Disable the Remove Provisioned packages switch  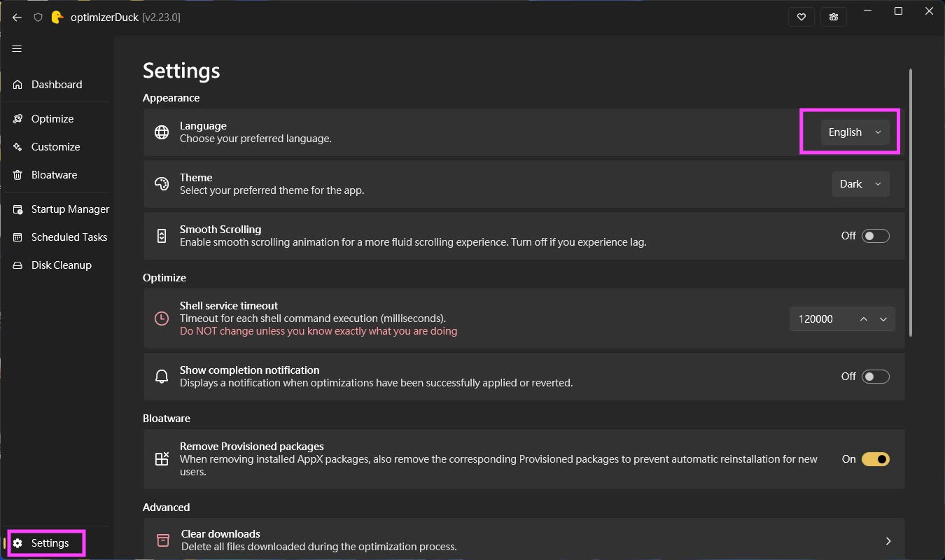pyautogui.click(x=876, y=459)
